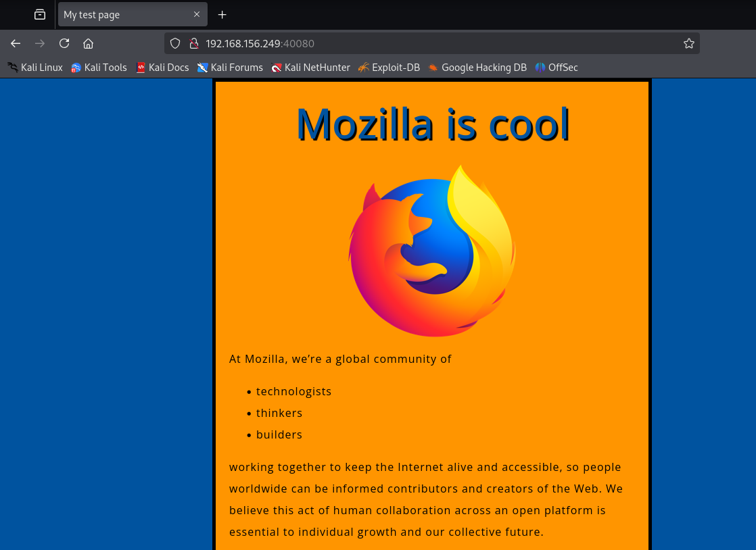Open the Kali Forums bookmark
756x550 pixels.
pyautogui.click(x=230, y=68)
